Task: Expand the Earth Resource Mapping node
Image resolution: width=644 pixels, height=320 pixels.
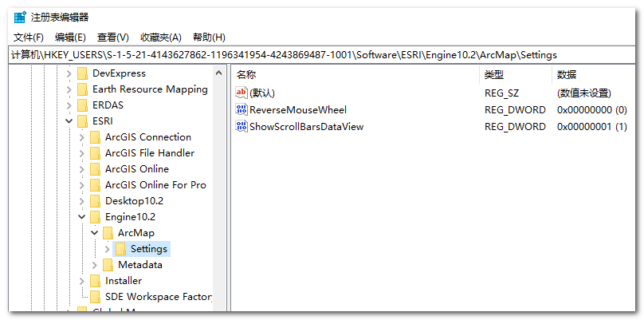Action: coord(69,89)
